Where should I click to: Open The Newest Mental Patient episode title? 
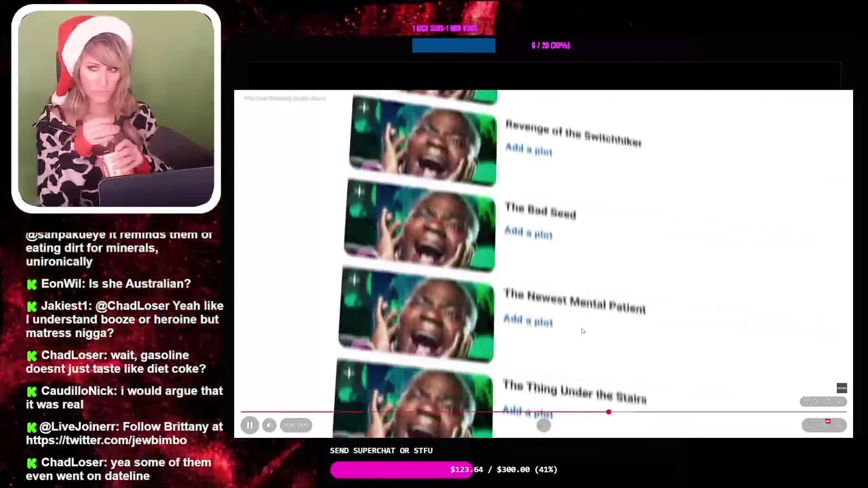coord(574,300)
